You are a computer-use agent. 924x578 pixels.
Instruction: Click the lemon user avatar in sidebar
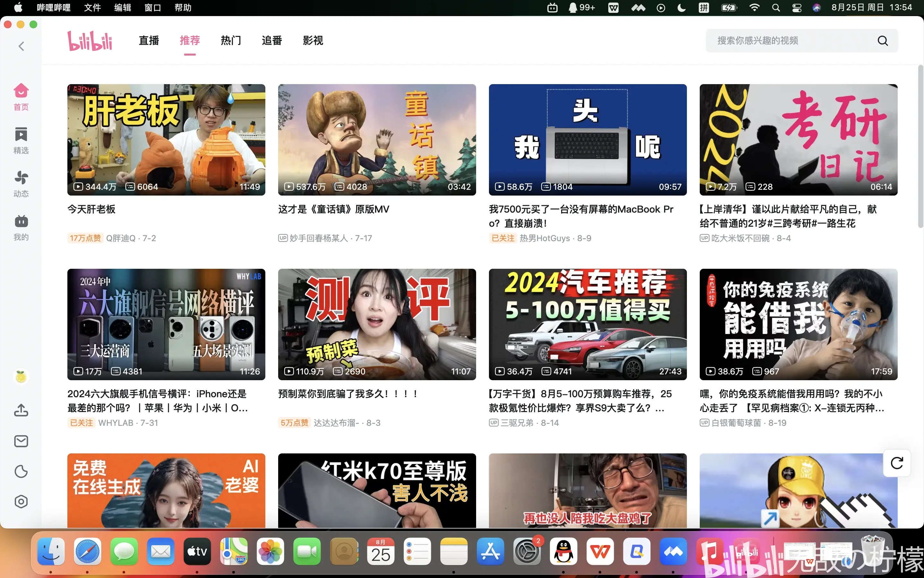point(21,377)
